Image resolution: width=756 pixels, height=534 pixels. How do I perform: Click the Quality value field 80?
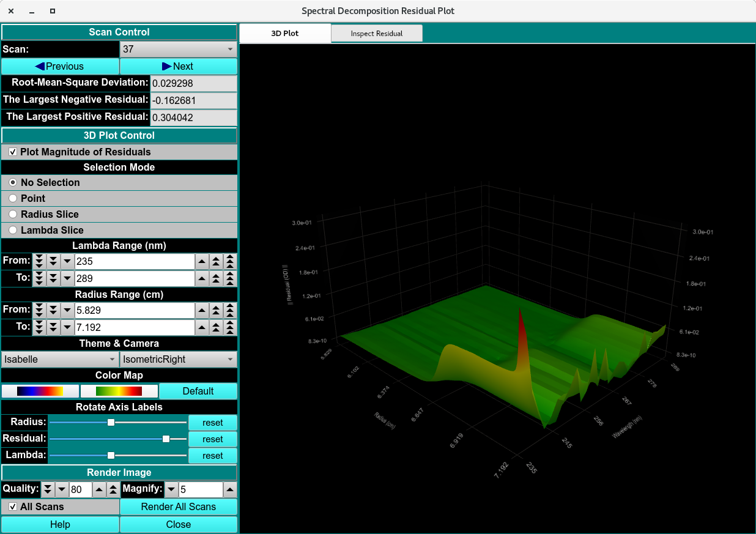pos(80,489)
